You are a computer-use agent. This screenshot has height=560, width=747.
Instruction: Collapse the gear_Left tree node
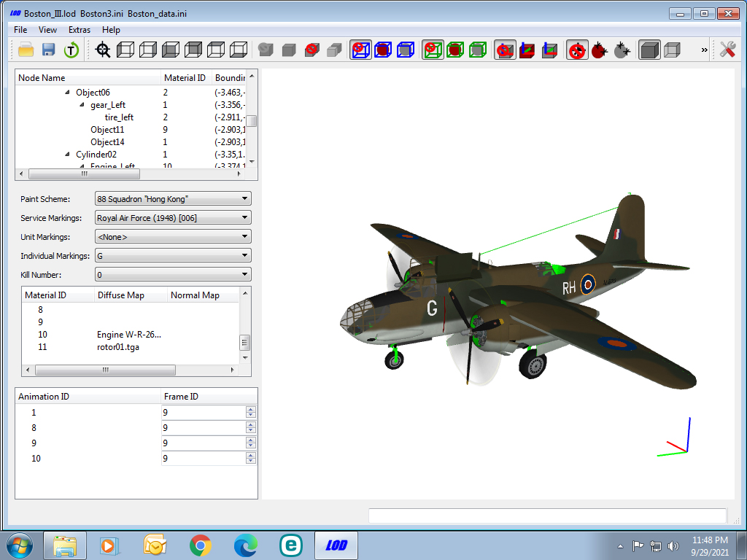pos(82,105)
